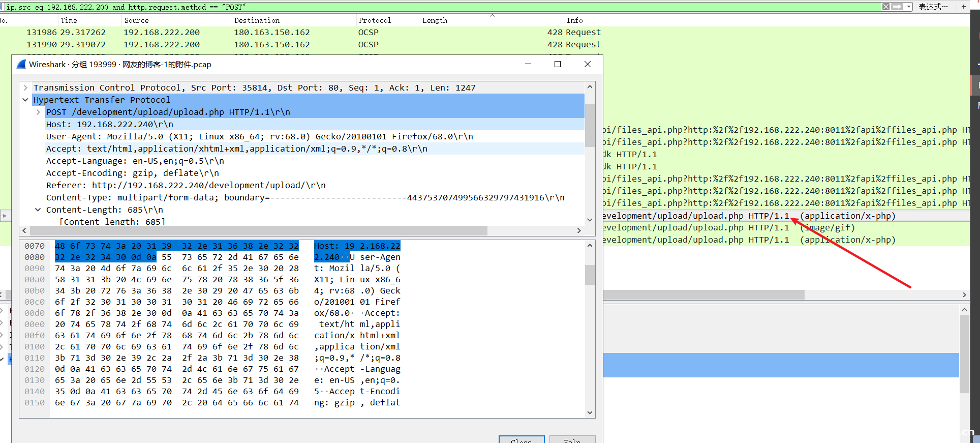Collapse the Content-Length: 685 node
Viewport: 980px width, 443px height.
pos(38,210)
